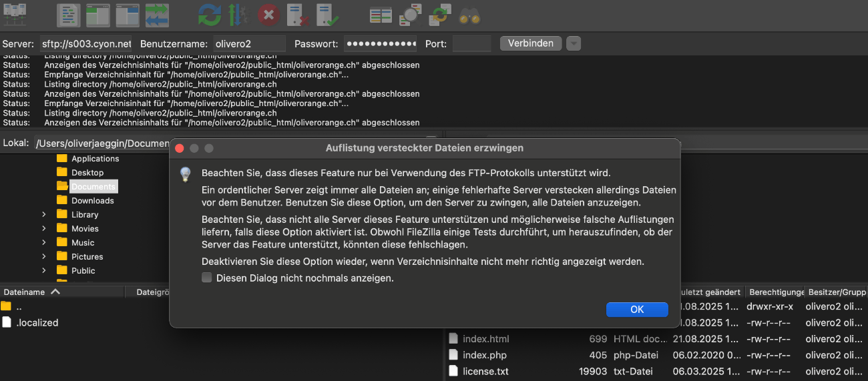
Task: Toggle synchronized browsing icon
Action: 440,15
